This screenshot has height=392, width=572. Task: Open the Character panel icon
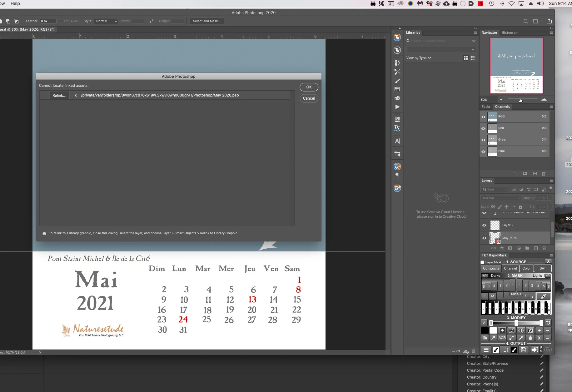[x=397, y=141]
